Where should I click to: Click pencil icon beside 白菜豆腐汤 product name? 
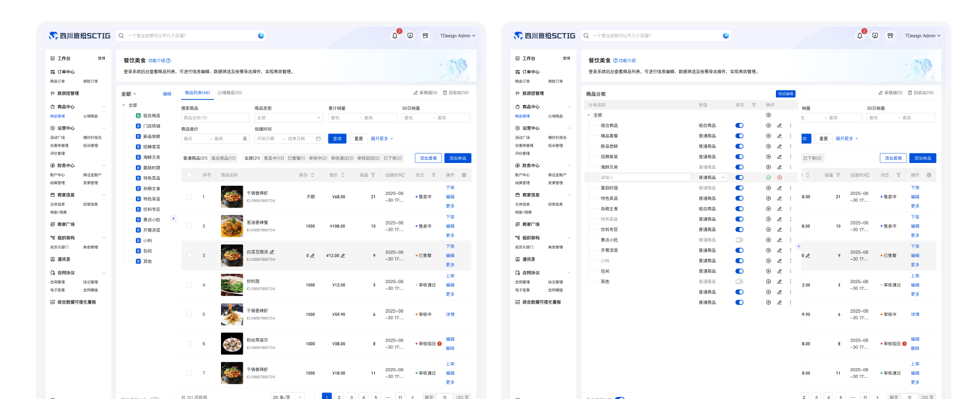coord(272,252)
